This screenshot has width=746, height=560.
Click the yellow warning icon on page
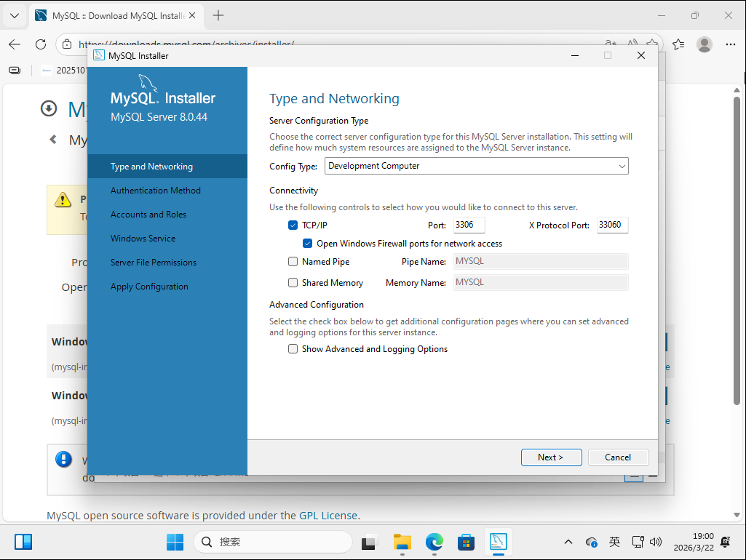(63, 200)
